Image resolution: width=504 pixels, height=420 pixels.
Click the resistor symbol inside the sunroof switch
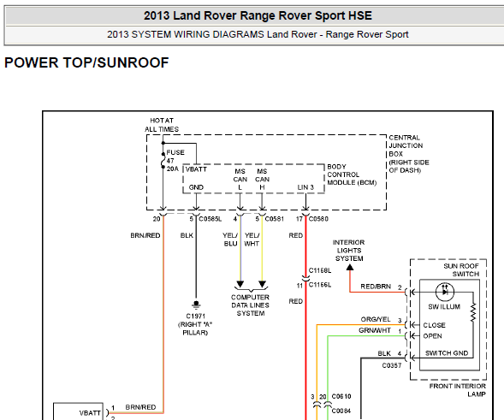(x=473, y=311)
